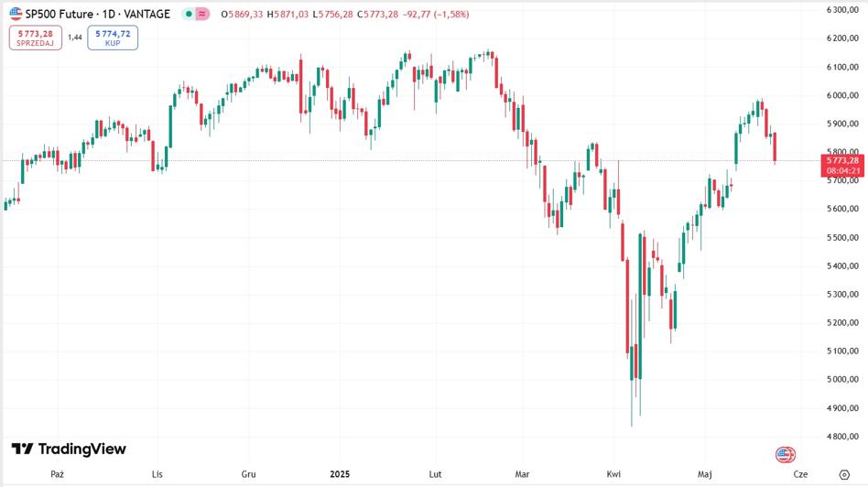The height and width of the screenshot is (487, 868).
Task: Click the SPRZEDAJ sell button at 5 773,28
Action: point(35,38)
